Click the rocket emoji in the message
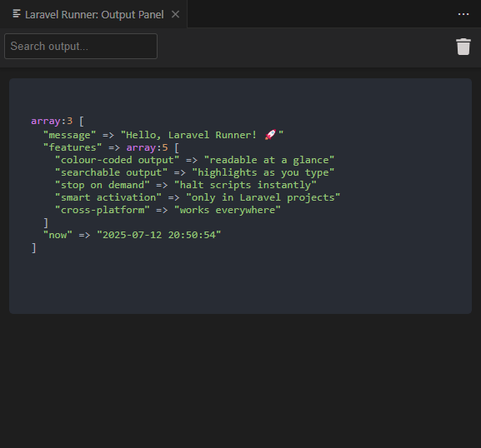 click(270, 135)
